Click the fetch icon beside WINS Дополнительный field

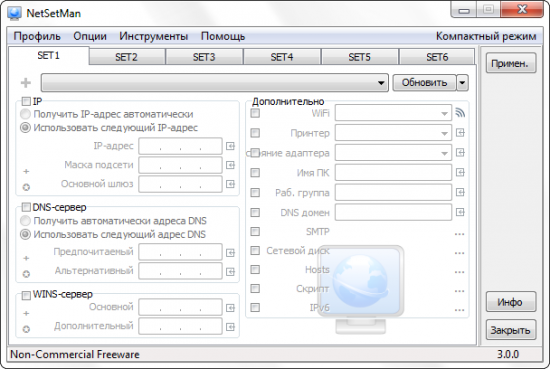pos(230,327)
